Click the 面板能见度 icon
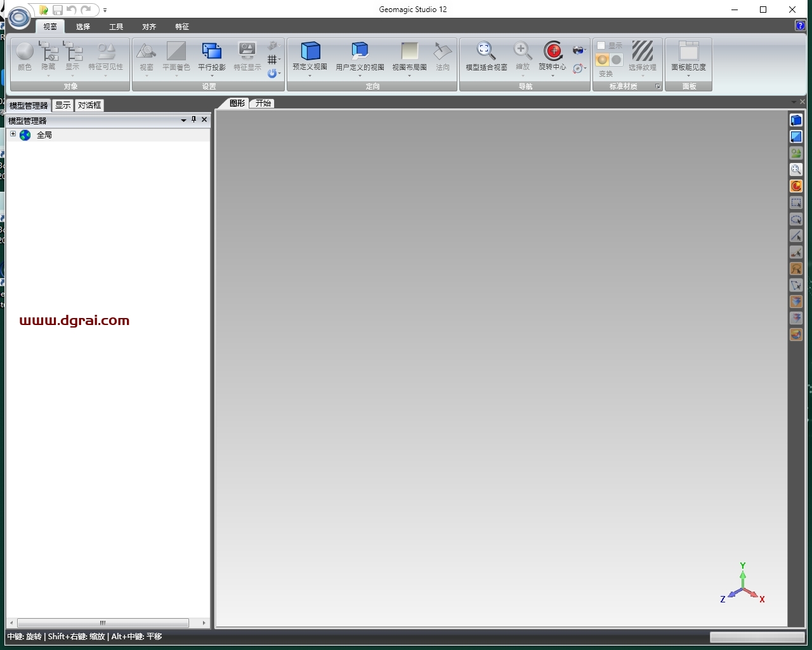This screenshot has width=812, height=650. 689,51
